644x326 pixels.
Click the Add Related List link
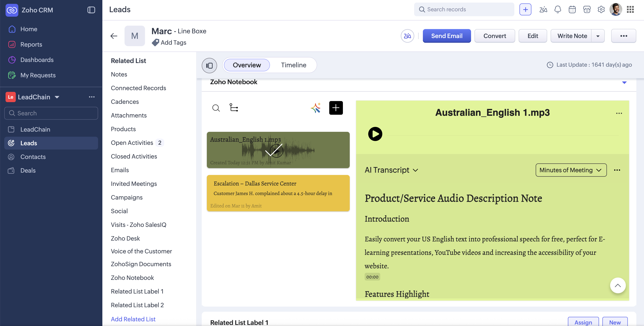tap(133, 319)
